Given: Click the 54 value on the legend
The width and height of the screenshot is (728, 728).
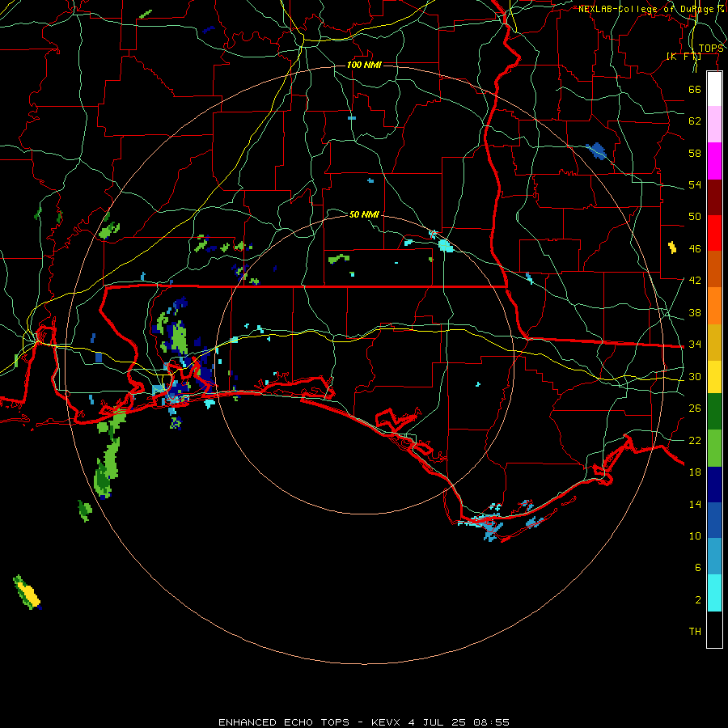Looking at the screenshot, I should click(x=695, y=184).
